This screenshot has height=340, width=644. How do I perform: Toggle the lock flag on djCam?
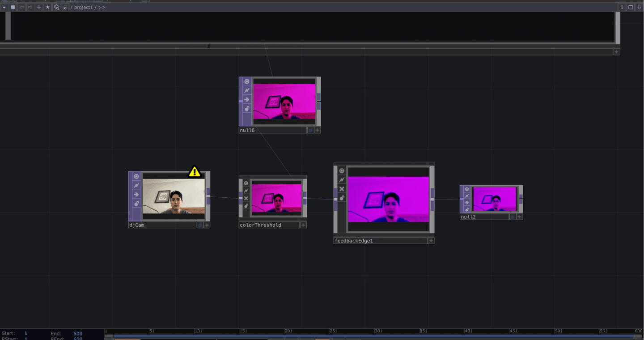[136, 204]
